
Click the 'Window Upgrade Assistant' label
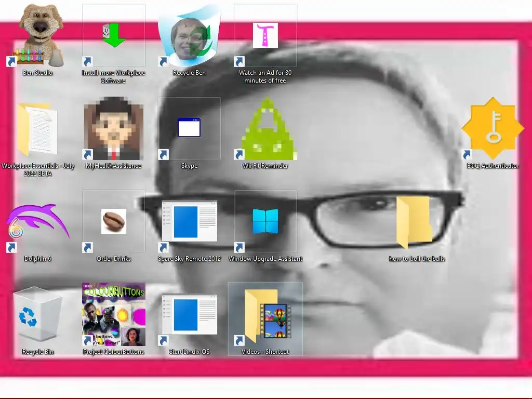(x=265, y=259)
